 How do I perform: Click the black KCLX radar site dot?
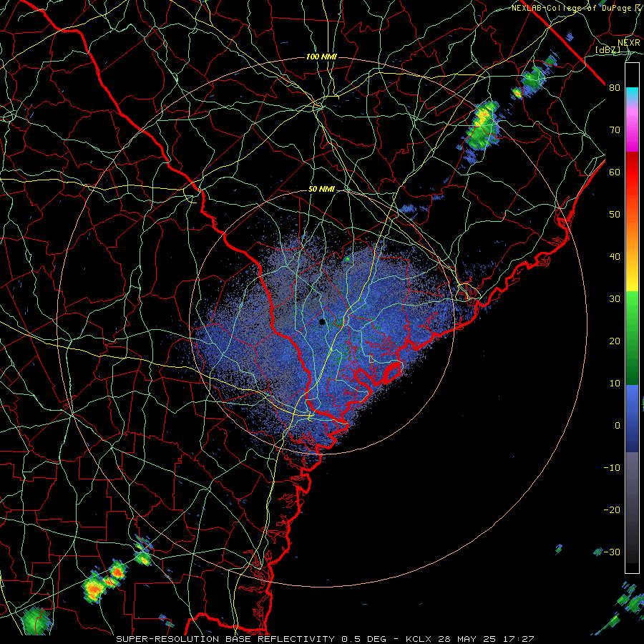coord(322,322)
